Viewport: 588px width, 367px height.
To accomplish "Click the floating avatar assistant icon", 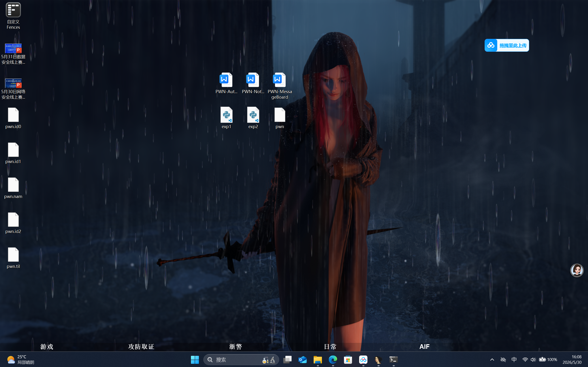I will (577, 270).
